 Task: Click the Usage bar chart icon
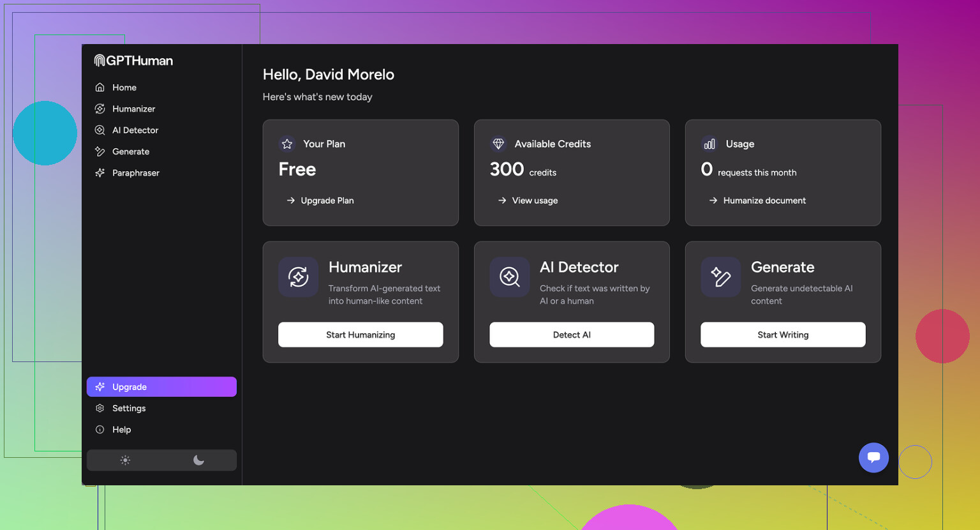(x=709, y=144)
